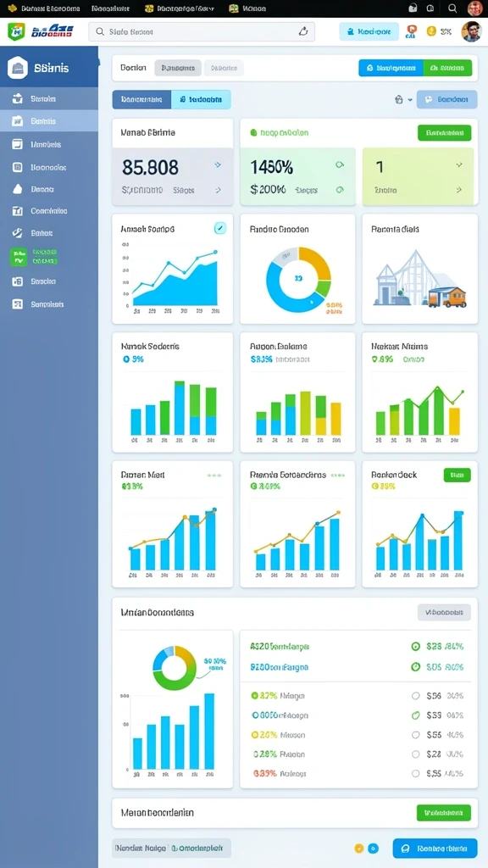Click the yellow coin icon beside the header percentage
The width and height of the screenshot is (488, 868).
[x=431, y=31]
